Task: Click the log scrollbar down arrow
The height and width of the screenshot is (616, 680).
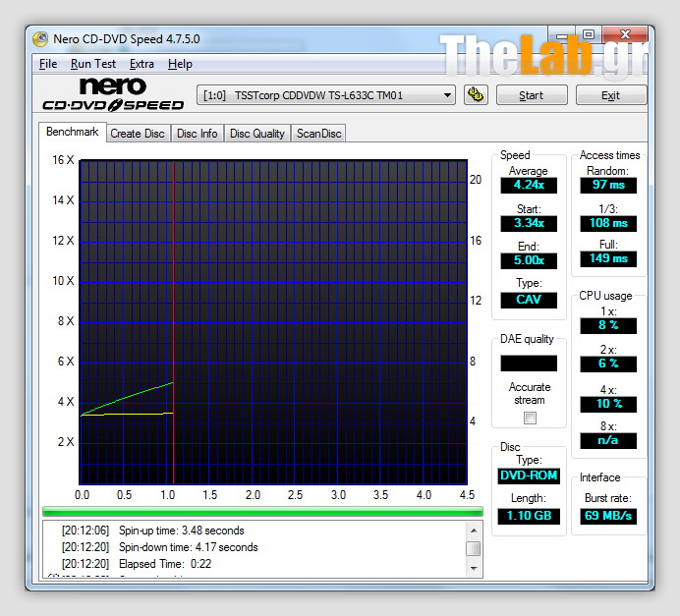Action: (x=474, y=568)
